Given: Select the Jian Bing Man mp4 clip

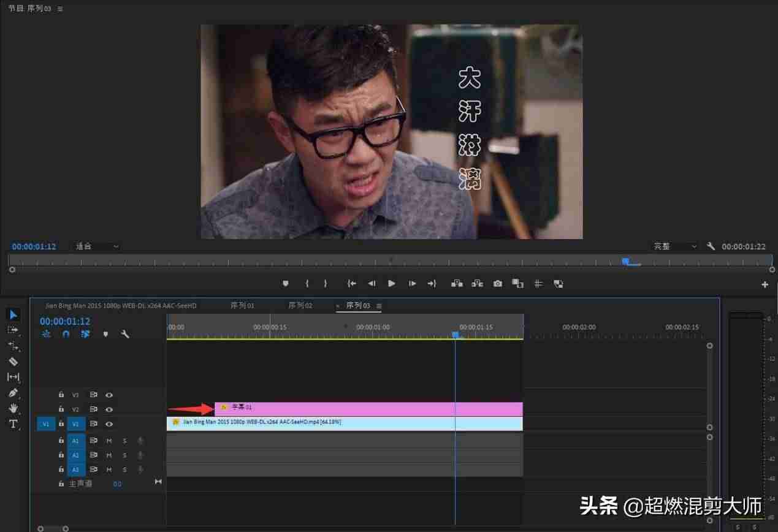Looking at the screenshot, I should coord(345,423).
